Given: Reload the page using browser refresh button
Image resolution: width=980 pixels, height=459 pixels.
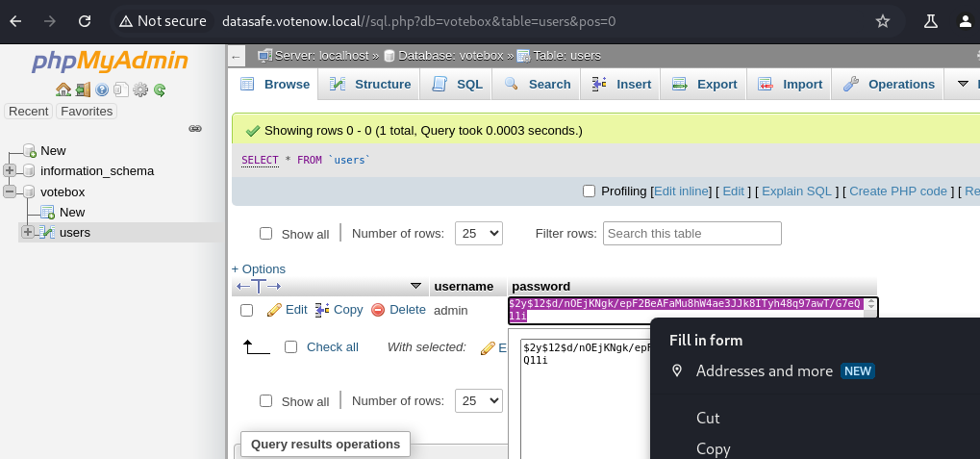Looking at the screenshot, I should [x=85, y=21].
